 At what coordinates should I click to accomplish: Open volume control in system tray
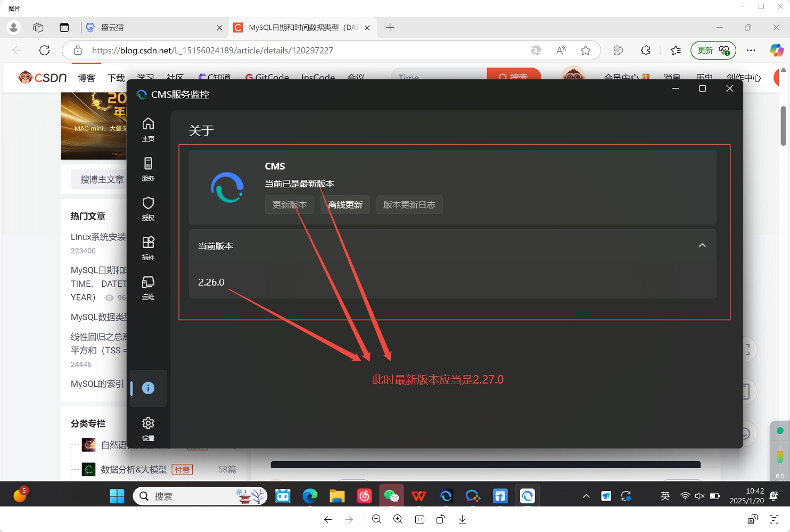coord(700,496)
